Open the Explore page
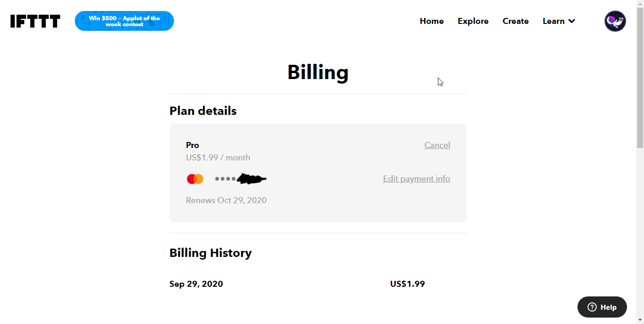Image resolution: width=644 pixels, height=324 pixels. click(473, 21)
